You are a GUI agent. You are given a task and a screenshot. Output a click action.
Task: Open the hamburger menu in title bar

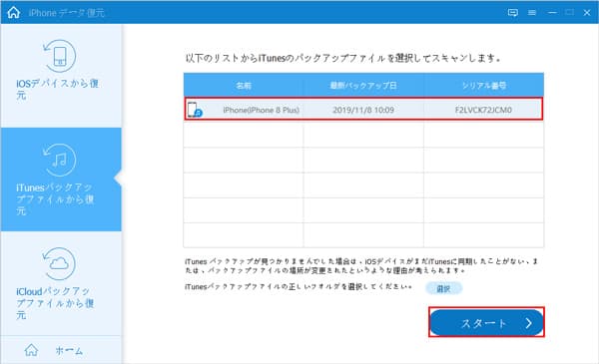pos(532,13)
